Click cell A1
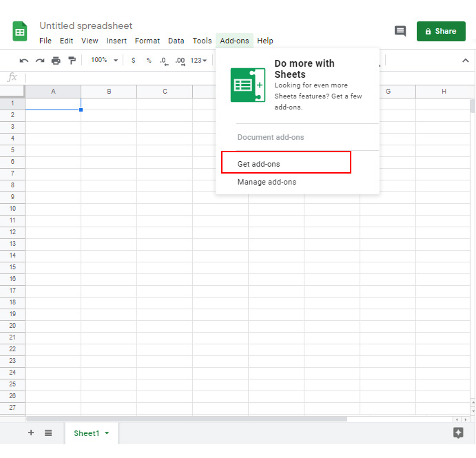Image resolution: width=476 pixels, height=458 pixels. (x=53, y=104)
